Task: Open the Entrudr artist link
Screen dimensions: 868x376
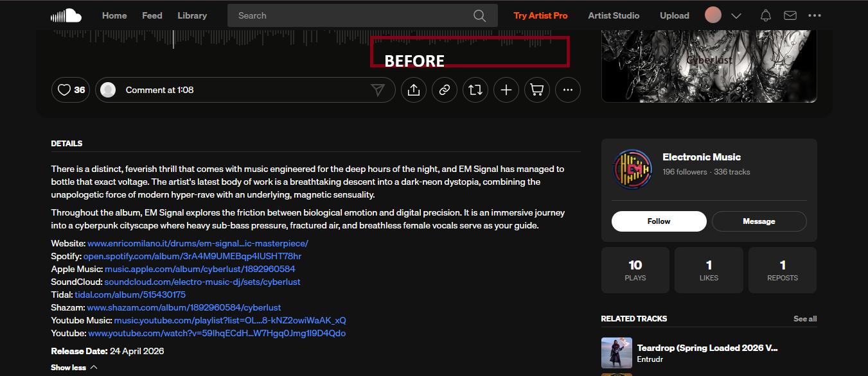Action: [651, 359]
